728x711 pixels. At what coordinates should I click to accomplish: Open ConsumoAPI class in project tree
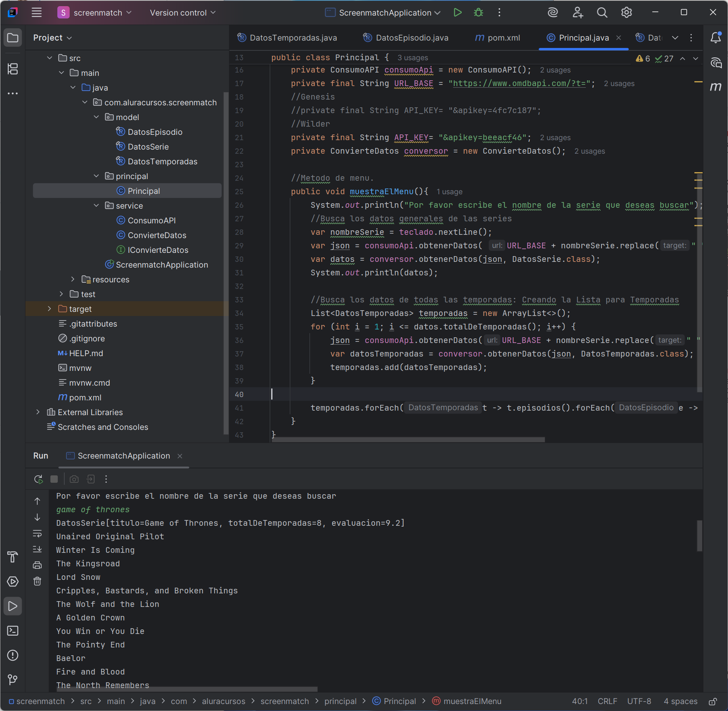point(152,220)
